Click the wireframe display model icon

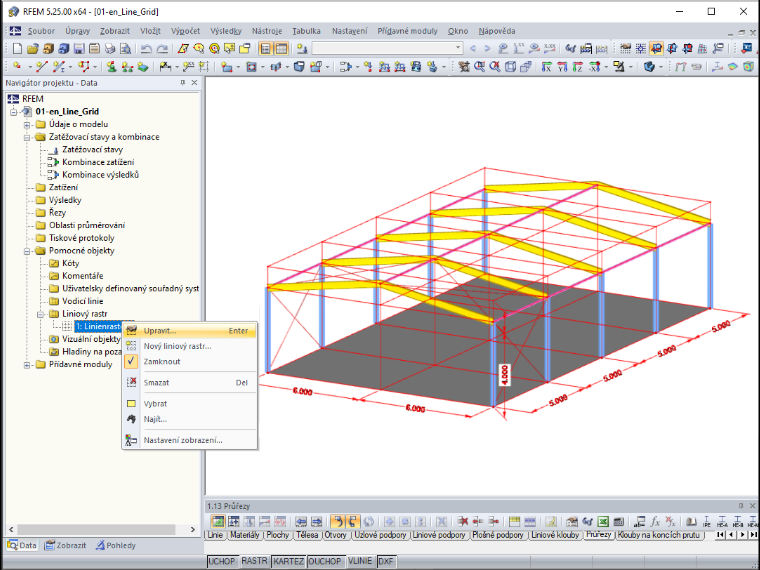point(510,66)
